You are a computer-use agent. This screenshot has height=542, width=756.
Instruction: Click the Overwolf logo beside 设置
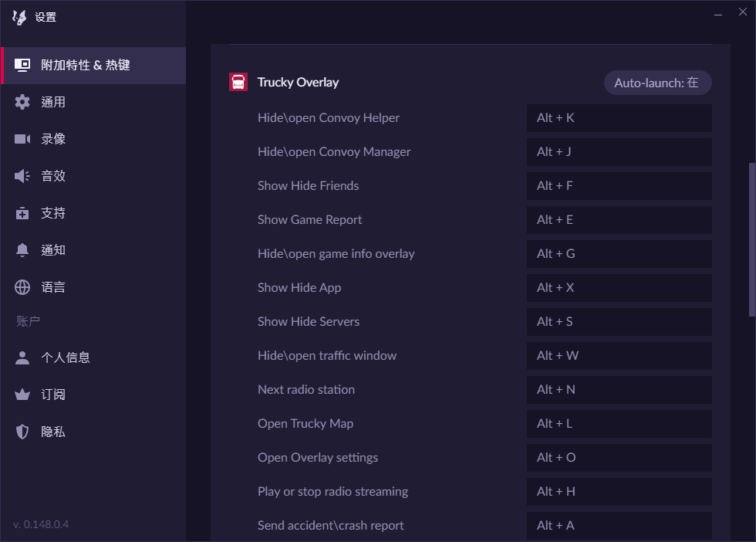(x=19, y=18)
